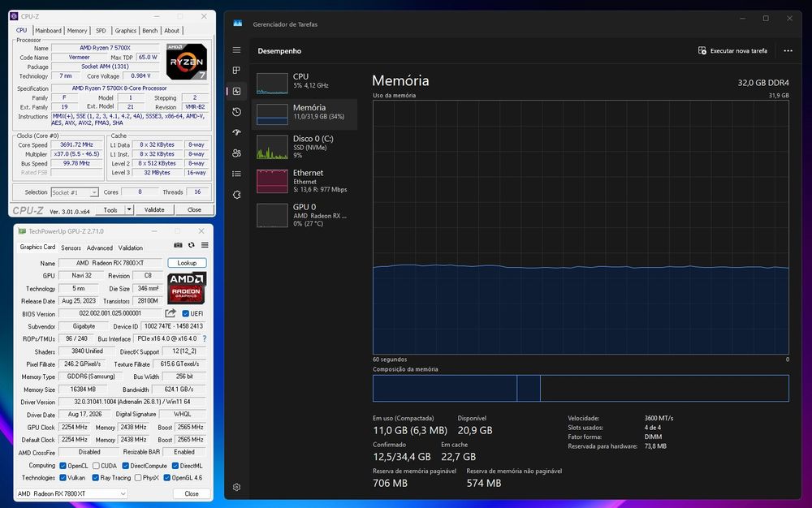This screenshot has height=508, width=812.
Task: Toggle PhysX checkbox in GPU-Z
Action: (138, 477)
